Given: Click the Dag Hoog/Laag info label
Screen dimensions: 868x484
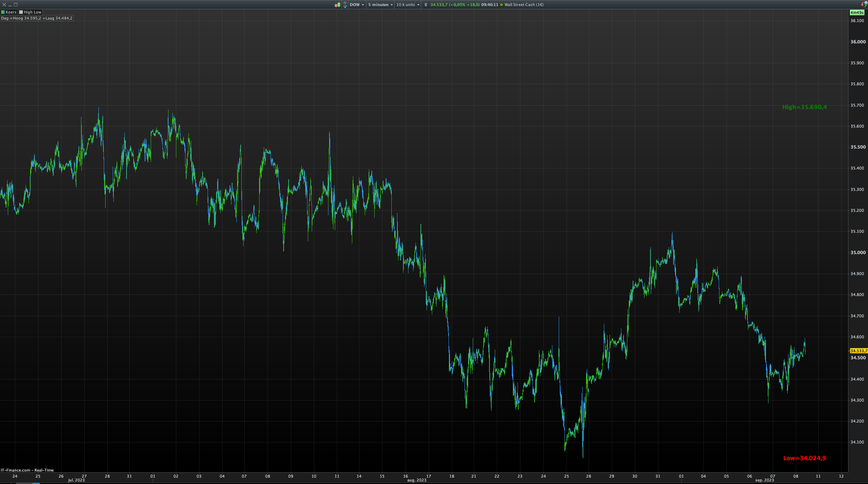Looking at the screenshot, I should point(37,18).
